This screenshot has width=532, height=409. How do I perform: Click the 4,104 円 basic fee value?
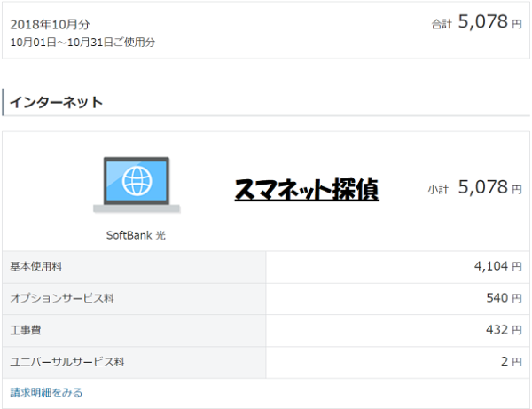[x=497, y=266]
